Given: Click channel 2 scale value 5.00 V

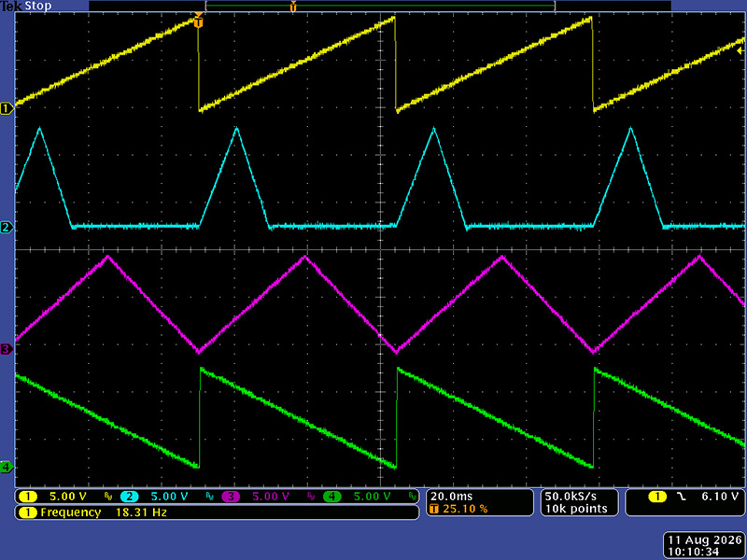Looking at the screenshot, I should coord(169,497).
